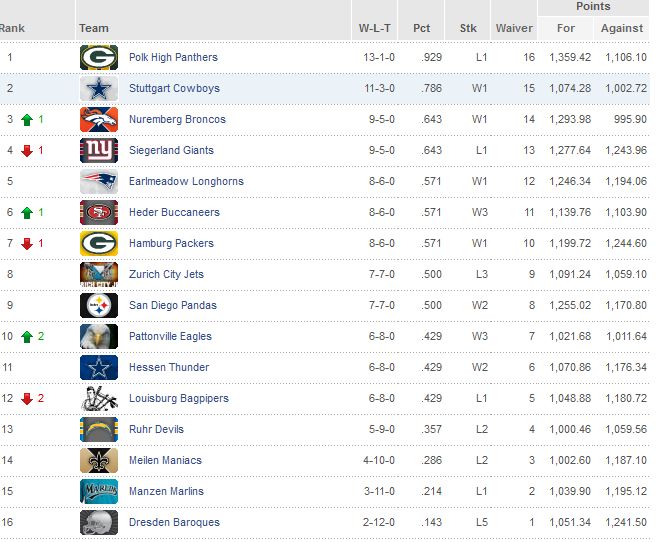Click the San Diego Pandas Steelers logo

[x=99, y=305]
